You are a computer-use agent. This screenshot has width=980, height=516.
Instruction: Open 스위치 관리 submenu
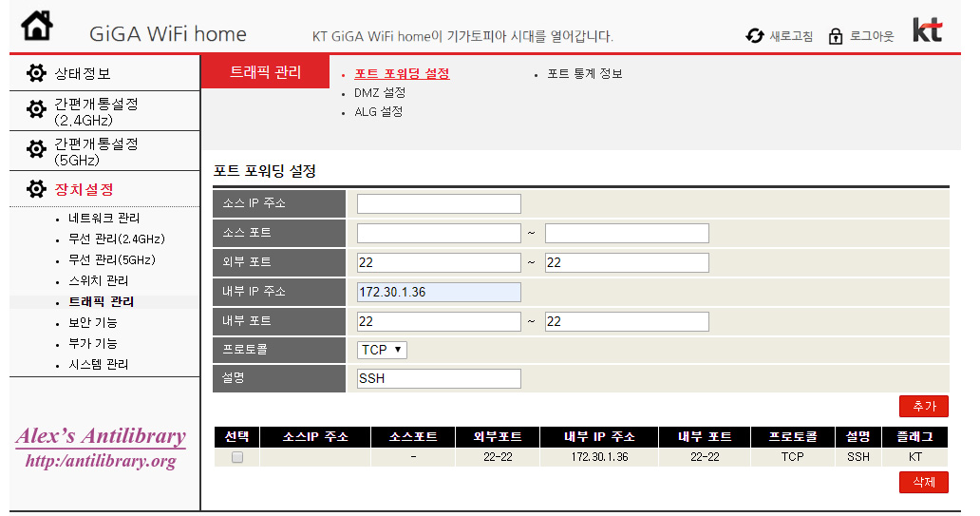click(x=98, y=281)
